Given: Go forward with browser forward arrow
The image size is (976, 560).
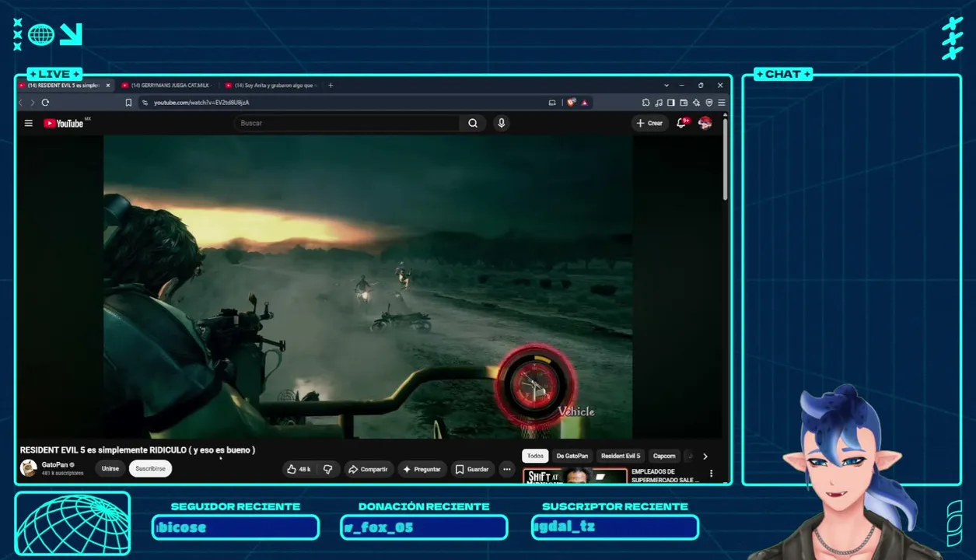Looking at the screenshot, I should click(33, 103).
